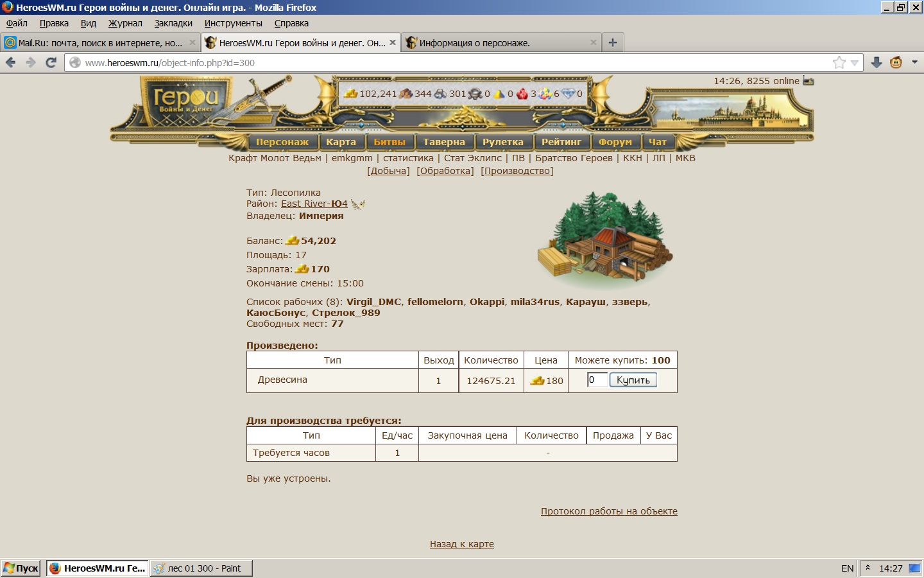
Task: Click the Купить button for Древесина
Action: [x=633, y=380]
